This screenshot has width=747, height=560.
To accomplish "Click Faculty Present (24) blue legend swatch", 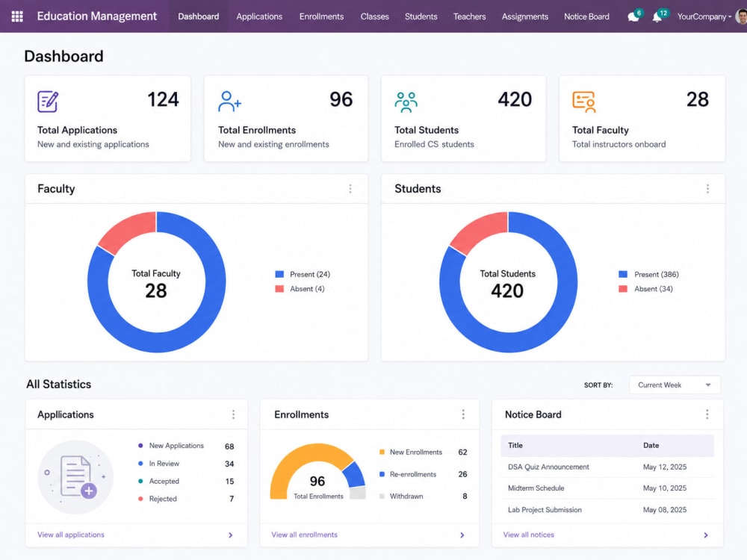I will coord(279,274).
